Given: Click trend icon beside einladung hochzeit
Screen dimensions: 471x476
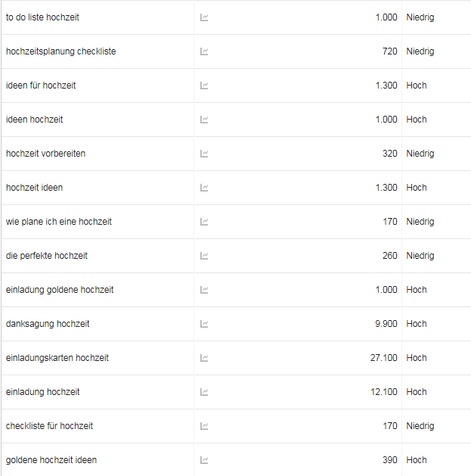Looking at the screenshot, I should [204, 391].
